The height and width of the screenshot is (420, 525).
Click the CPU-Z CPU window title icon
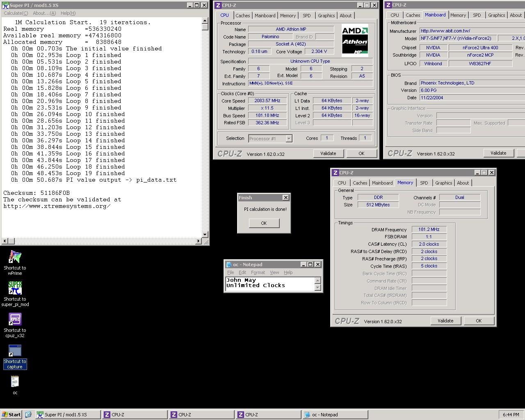point(218,5)
